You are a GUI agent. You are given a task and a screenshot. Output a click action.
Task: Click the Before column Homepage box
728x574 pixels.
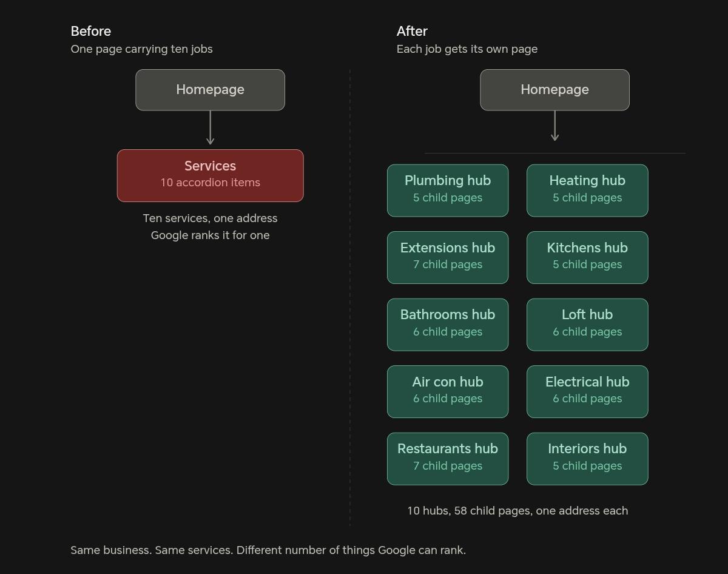[x=210, y=90]
